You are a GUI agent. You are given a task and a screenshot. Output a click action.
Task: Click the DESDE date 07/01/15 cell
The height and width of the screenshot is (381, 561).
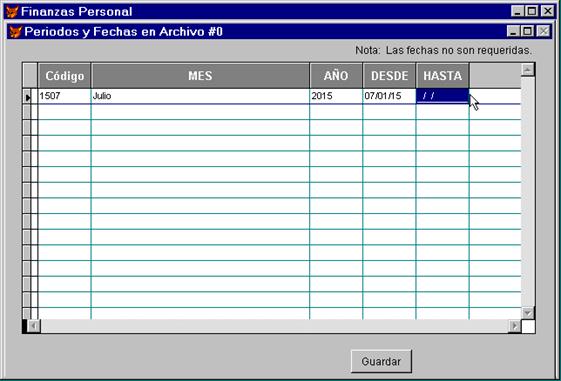[389, 96]
